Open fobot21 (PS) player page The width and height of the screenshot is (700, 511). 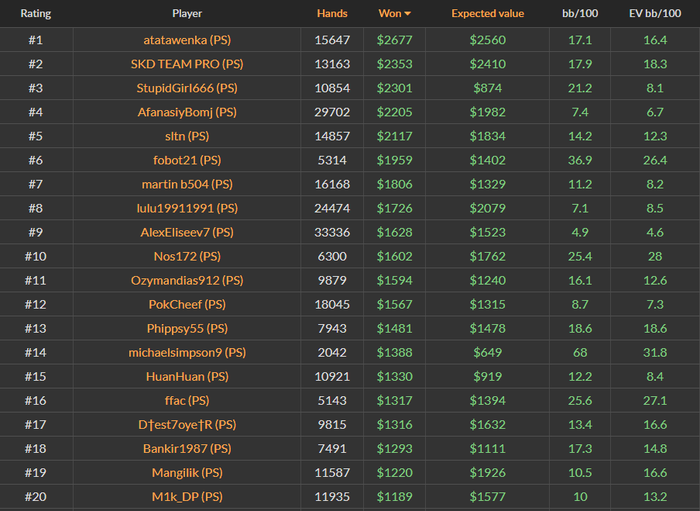[187, 160]
